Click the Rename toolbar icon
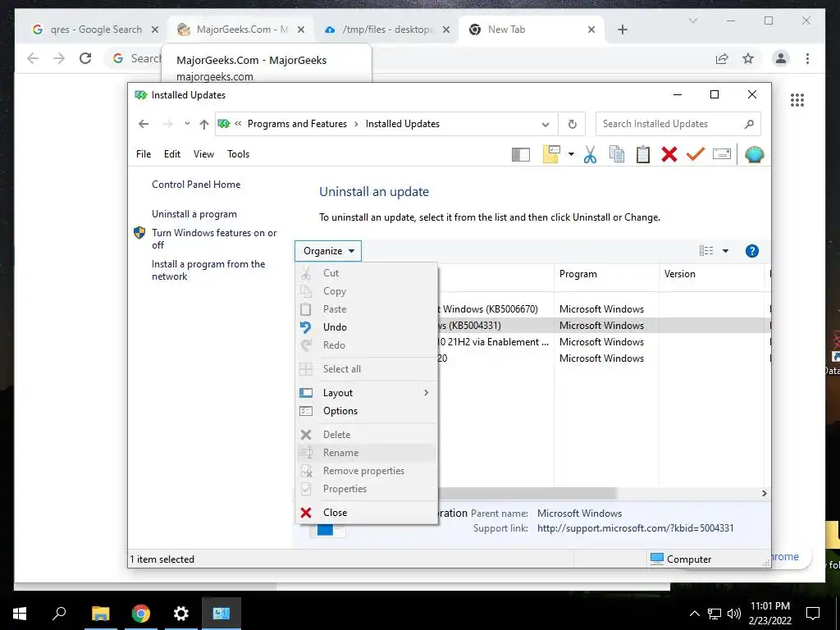 [722, 155]
